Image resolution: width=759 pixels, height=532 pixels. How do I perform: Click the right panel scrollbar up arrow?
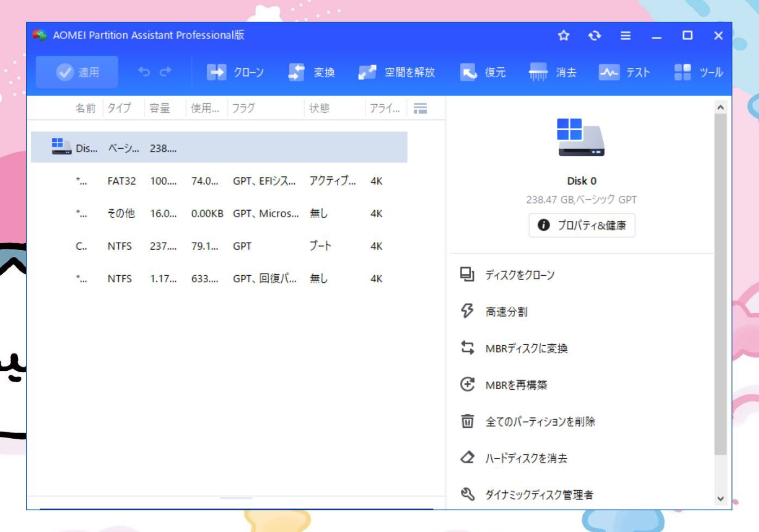point(720,107)
